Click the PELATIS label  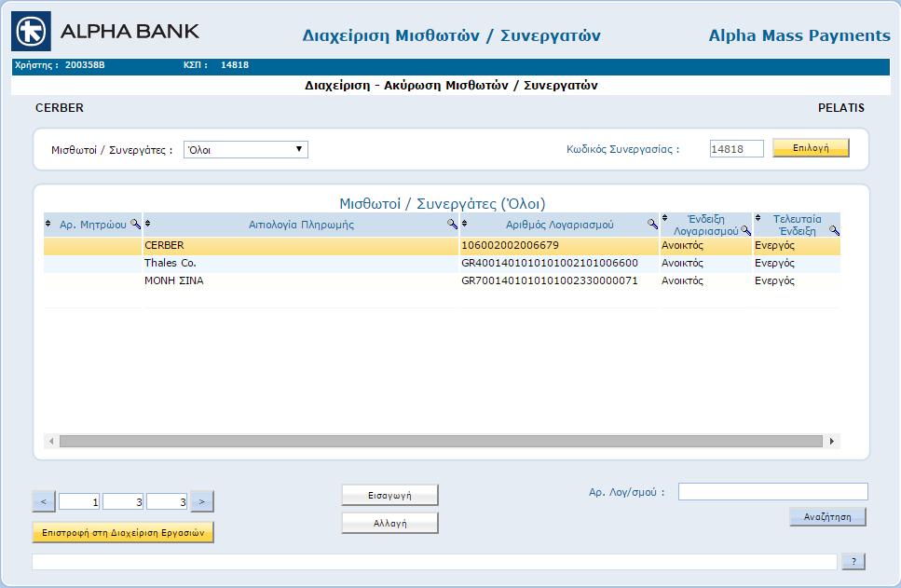(841, 108)
